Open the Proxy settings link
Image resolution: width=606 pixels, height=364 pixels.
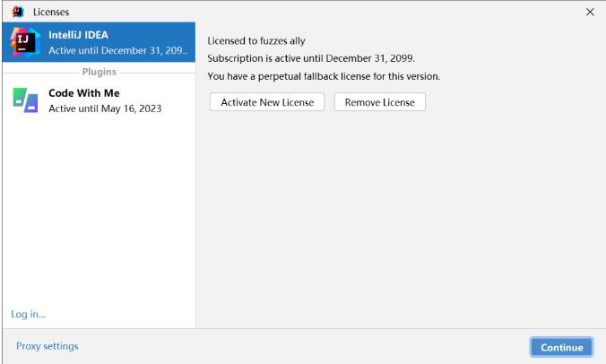pos(48,346)
